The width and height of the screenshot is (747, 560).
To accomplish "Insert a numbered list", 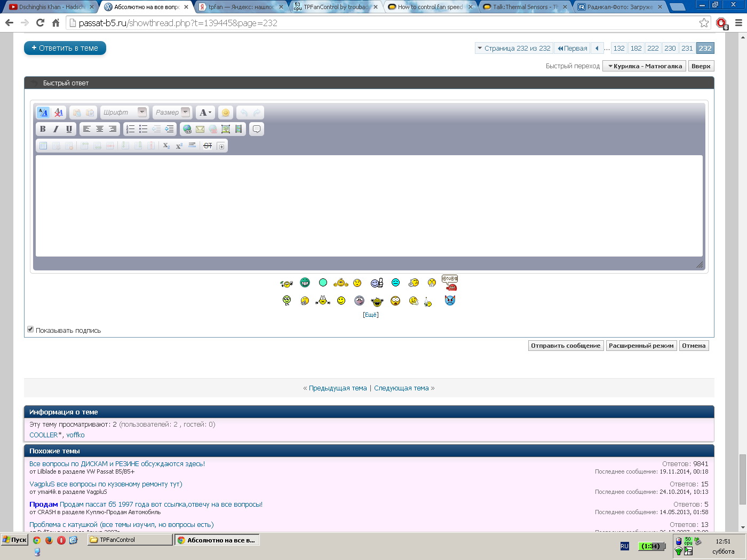I will 130,129.
